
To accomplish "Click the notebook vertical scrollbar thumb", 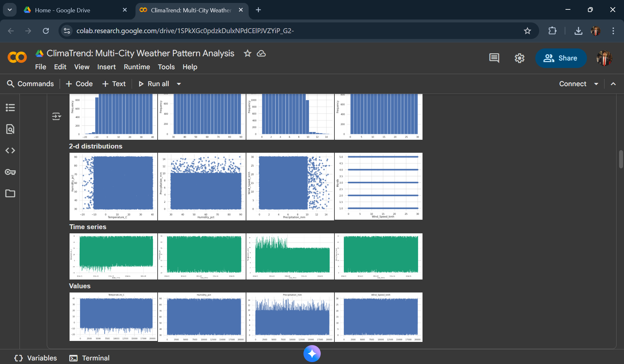I will (x=621, y=159).
